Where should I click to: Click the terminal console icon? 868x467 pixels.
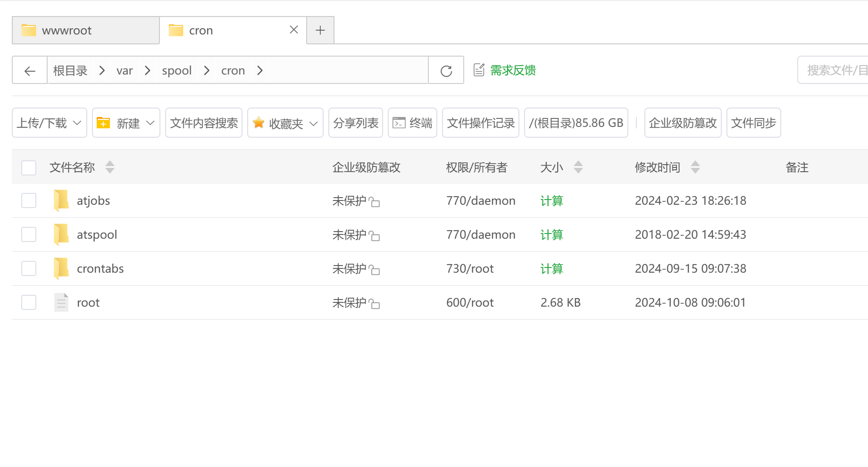[x=399, y=123]
